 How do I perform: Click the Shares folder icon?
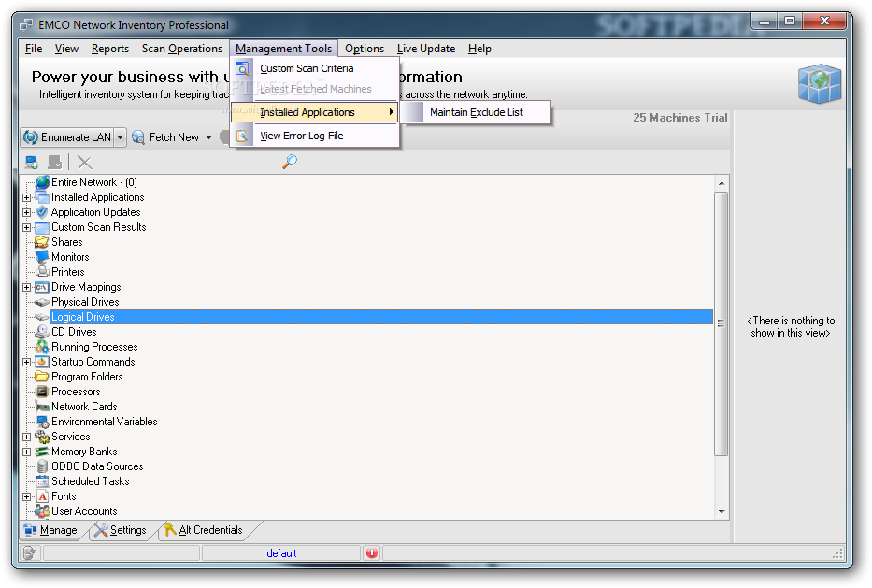click(x=42, y=242)
